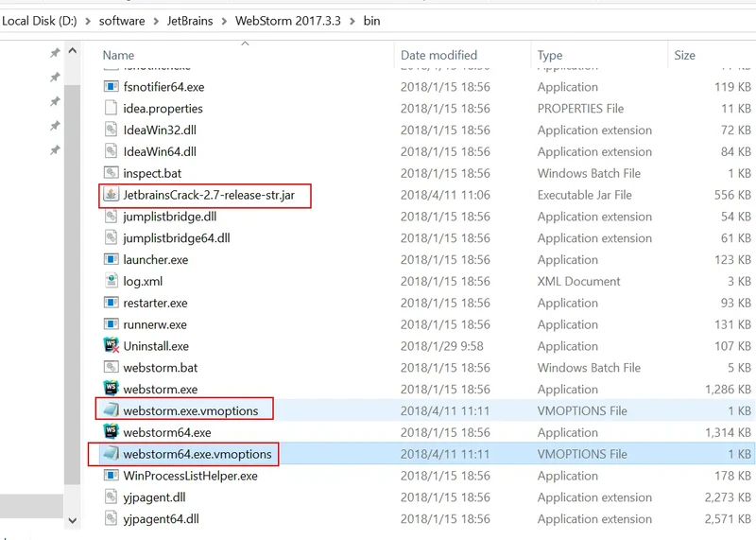Select the idea.properties file icon

tap(111, 108)
